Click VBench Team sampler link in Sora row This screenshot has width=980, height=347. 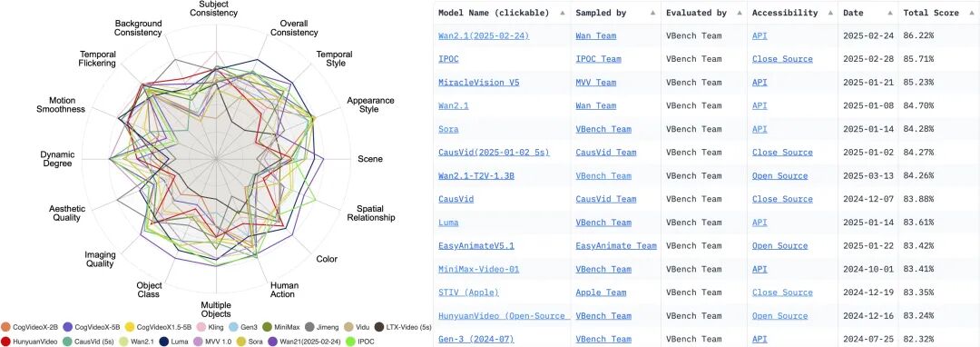(603, 129)
